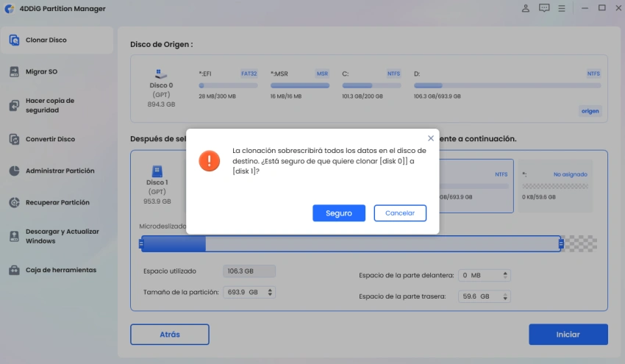Select the C: source partition usage bar
Screen dimensions: 625x364
(371, 85)
